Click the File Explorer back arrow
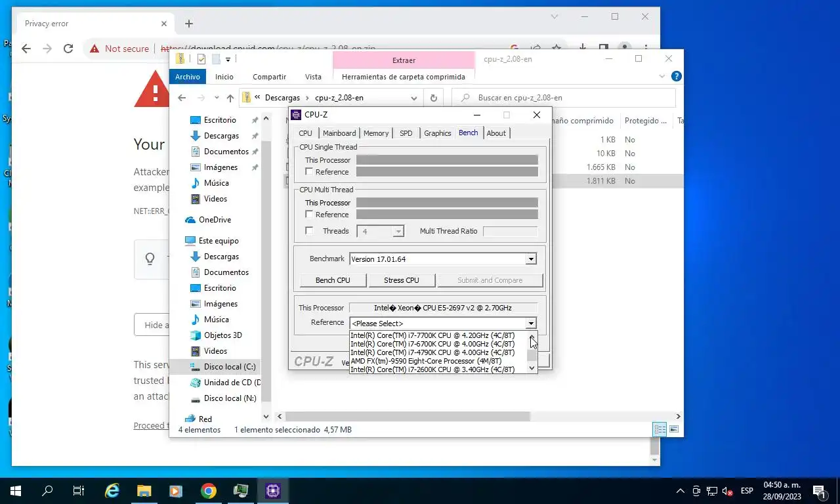Viewport: 840px width, 504px height. coord(182,98)
